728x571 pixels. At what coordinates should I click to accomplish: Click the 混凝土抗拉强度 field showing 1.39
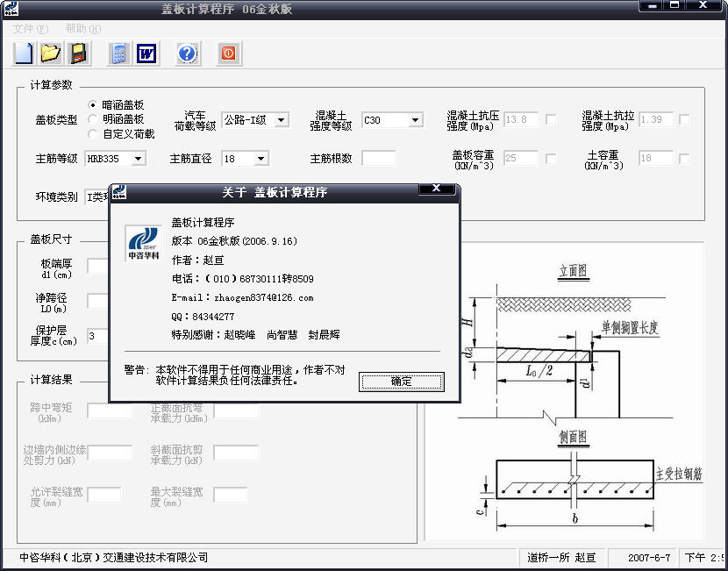click(655, 120)
